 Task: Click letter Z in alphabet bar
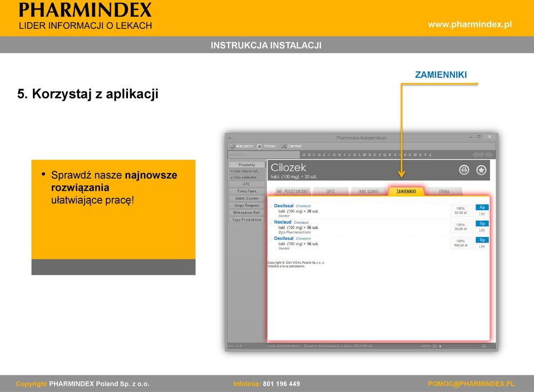[430, 155]
